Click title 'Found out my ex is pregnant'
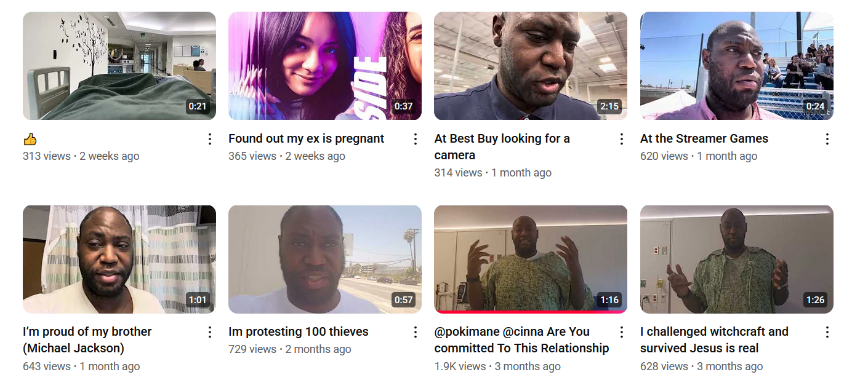The height and width of the screenshot is (388, 868). (306, 138)
